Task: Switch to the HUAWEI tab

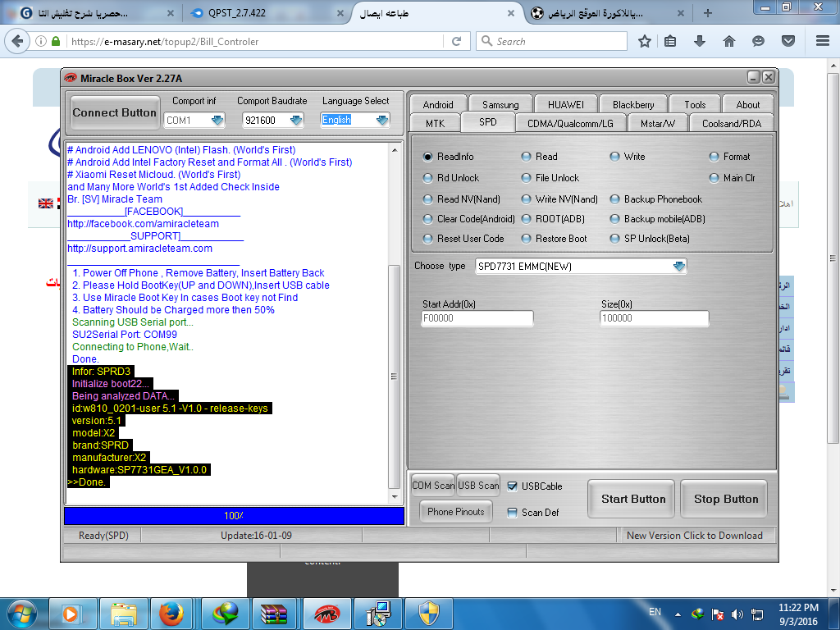Action: pyautogui.click(x=566, y=104)
